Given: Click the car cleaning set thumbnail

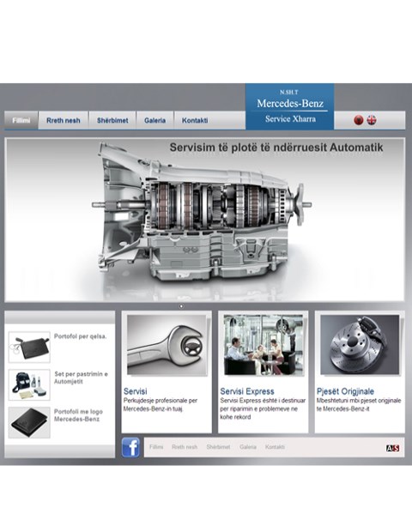Looking at the screenshot, I should click(x=29, y=384).
